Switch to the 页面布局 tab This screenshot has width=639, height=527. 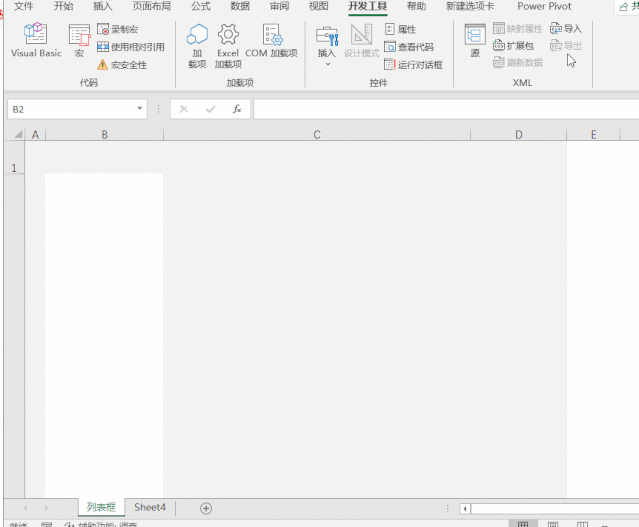[152, 6]
